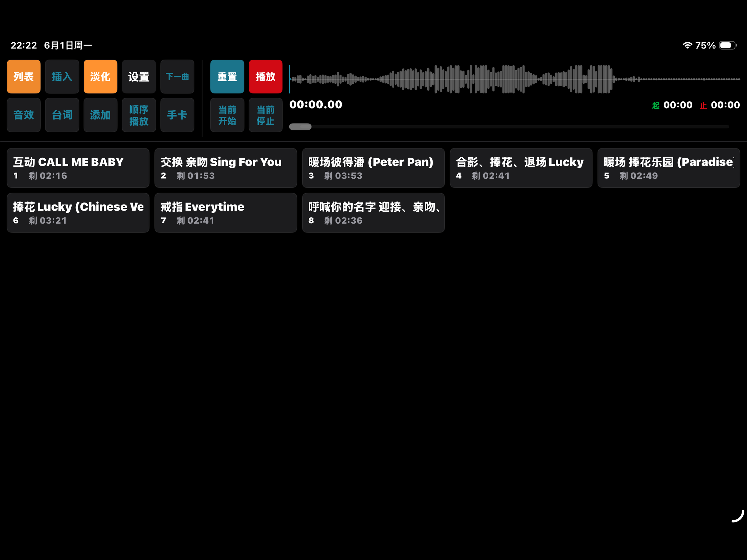Select track 1 互动 CALL ME BABY
The width and height of the screenshot is (747, 560).
point(78,168)
